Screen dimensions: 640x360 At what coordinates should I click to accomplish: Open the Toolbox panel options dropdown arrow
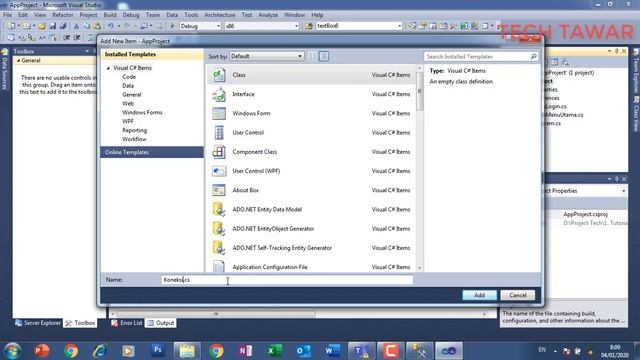click(x=87, y=51)
